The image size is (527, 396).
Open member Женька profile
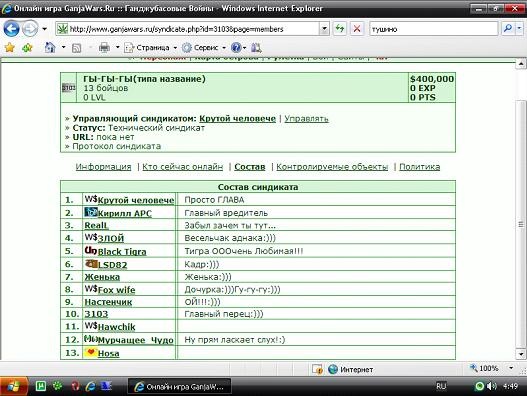102,277
